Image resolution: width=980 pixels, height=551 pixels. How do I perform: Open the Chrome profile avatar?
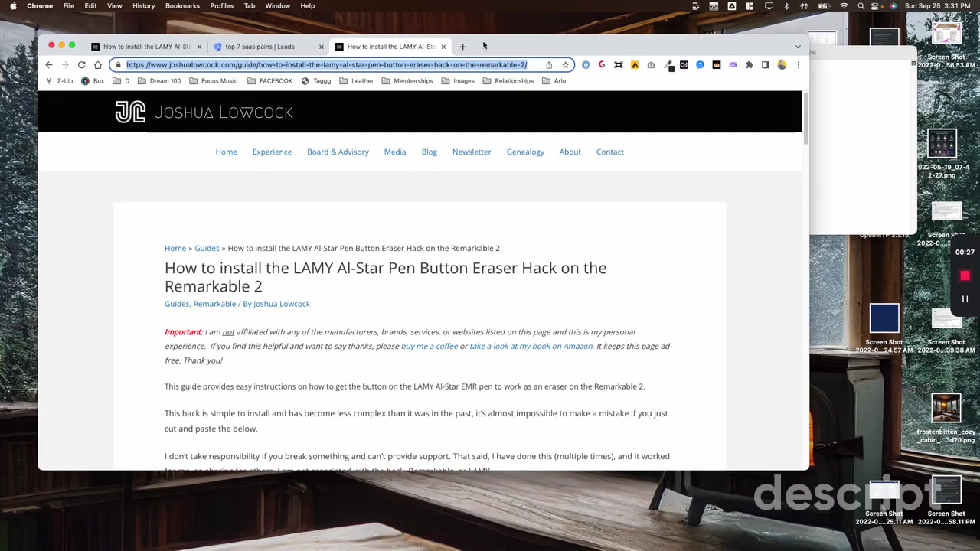click(782, 65)
